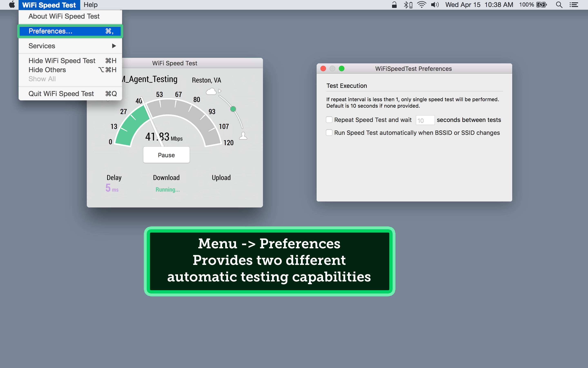Click the volume icon in menu bar

(x=435, y=5)
